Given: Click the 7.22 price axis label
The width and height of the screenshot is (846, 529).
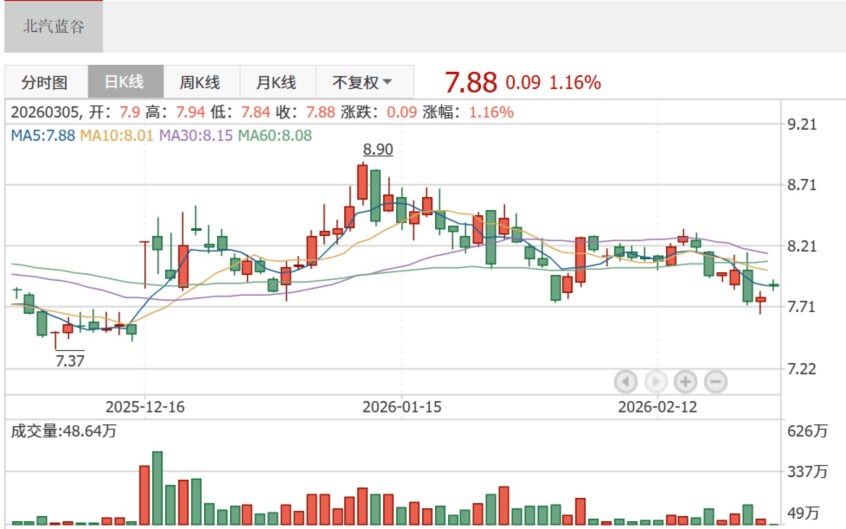Looking at the screenshot, I should 802,369.
